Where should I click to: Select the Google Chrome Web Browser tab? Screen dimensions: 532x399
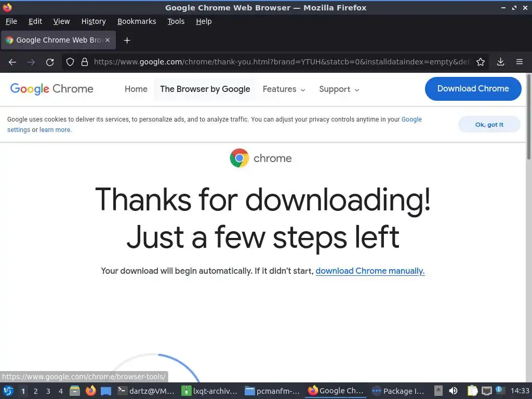coord(58,40)
